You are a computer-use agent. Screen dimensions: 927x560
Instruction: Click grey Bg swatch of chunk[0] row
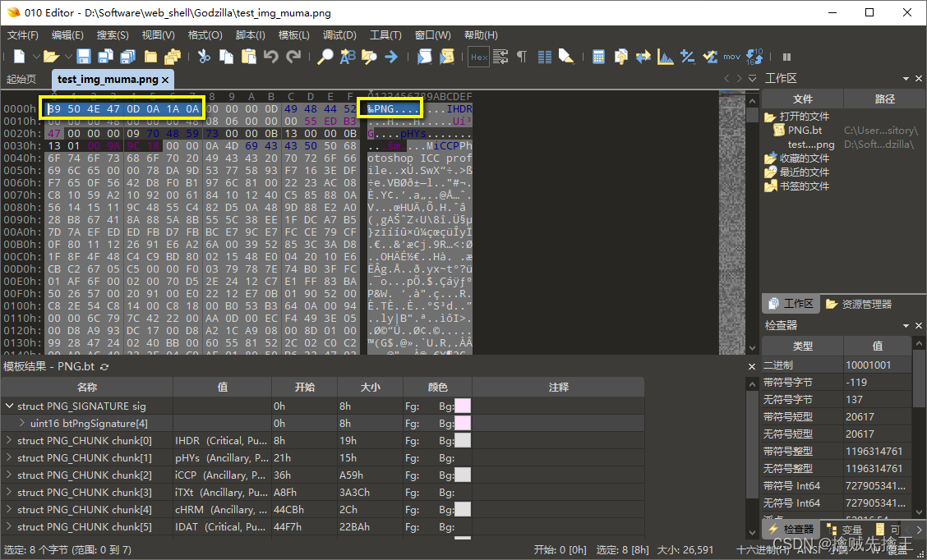click(463, 441)
